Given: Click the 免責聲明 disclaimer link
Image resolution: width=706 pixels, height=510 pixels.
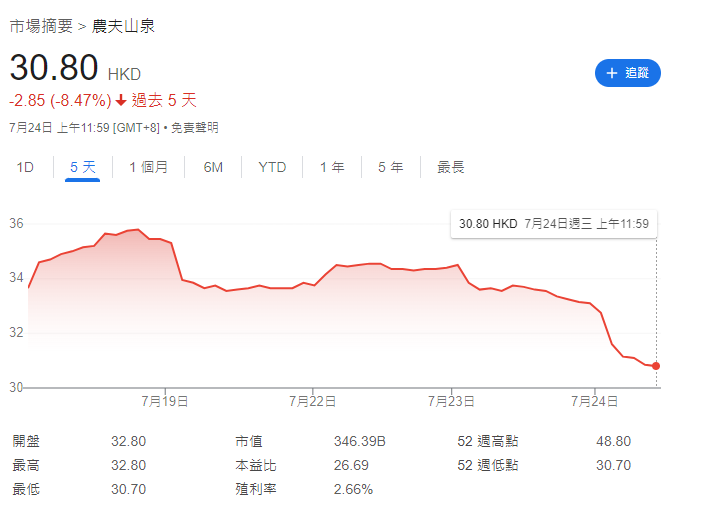Looking at the screenshot, I should [194, 128].
